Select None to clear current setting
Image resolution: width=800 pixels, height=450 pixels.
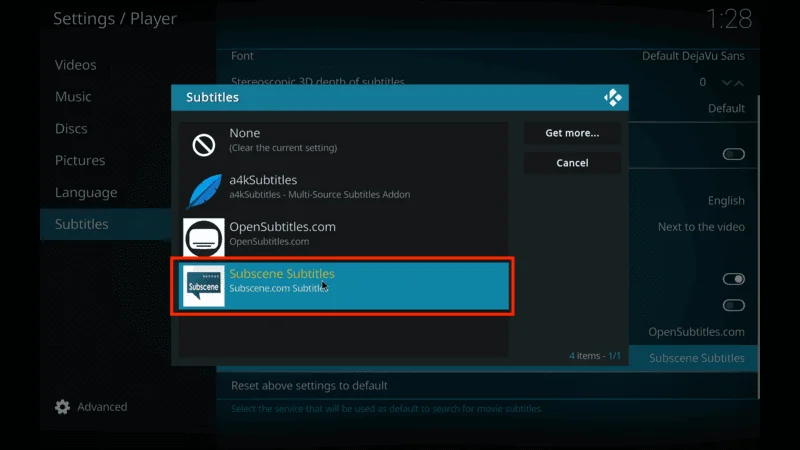point(343,145)
